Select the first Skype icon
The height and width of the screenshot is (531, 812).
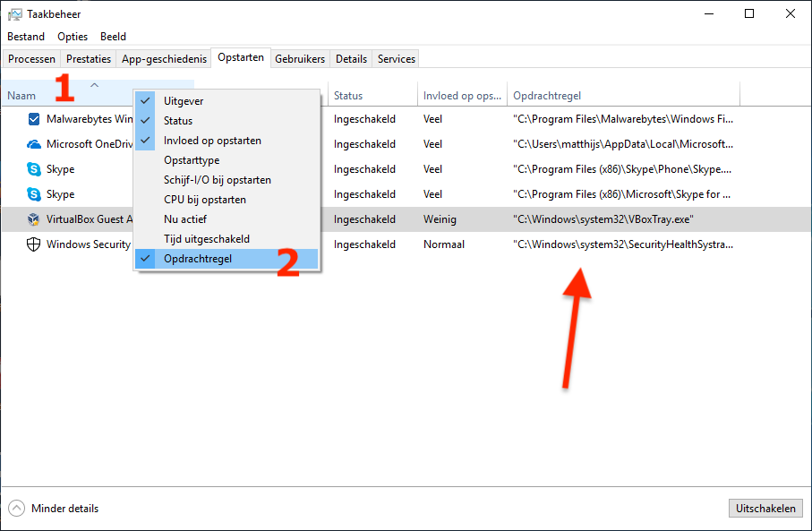tap(34, 169)
